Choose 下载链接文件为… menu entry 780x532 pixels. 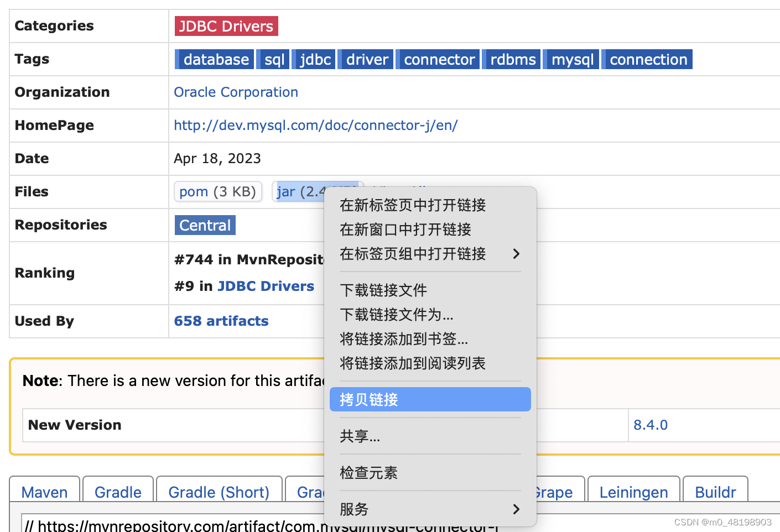point(430,315)
